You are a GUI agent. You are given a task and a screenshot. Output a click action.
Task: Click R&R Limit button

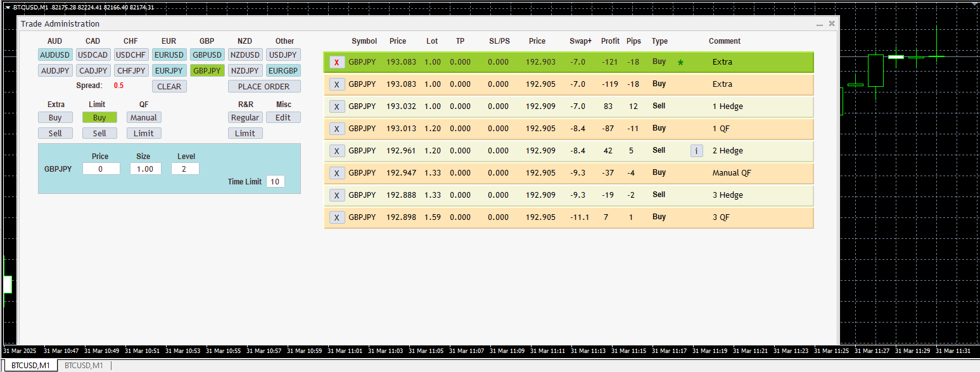click(x=245, y=133)
